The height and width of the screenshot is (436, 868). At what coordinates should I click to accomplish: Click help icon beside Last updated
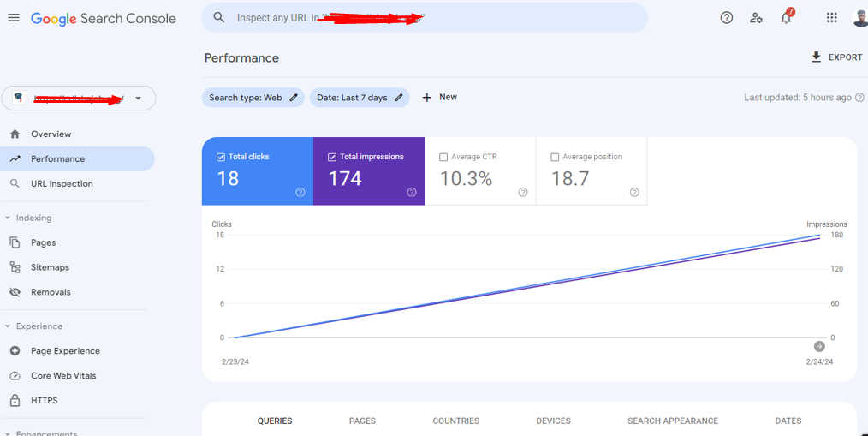point(860,98)
